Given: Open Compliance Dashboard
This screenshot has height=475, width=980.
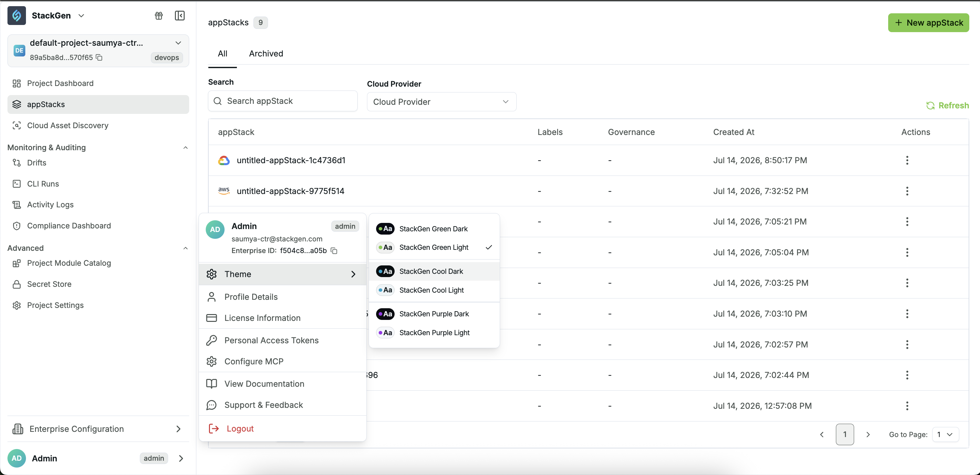Looking at the screenshot, I should 98,226.
